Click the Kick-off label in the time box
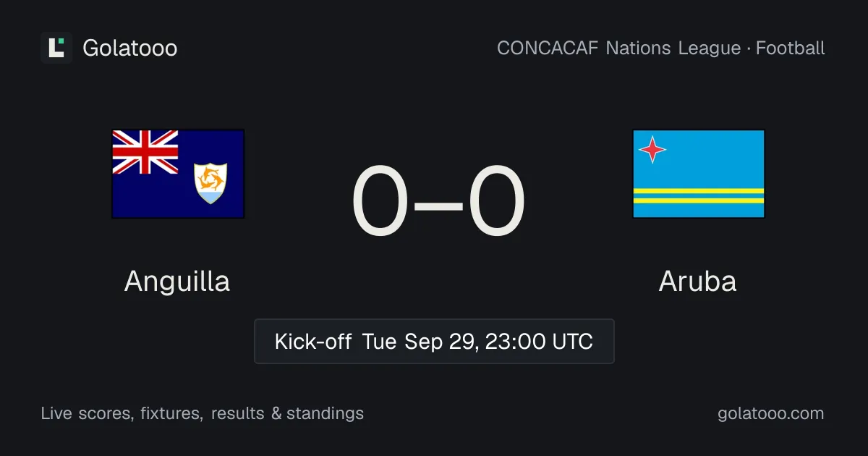This screenshot has width=868, height=456. pos(313,342)
